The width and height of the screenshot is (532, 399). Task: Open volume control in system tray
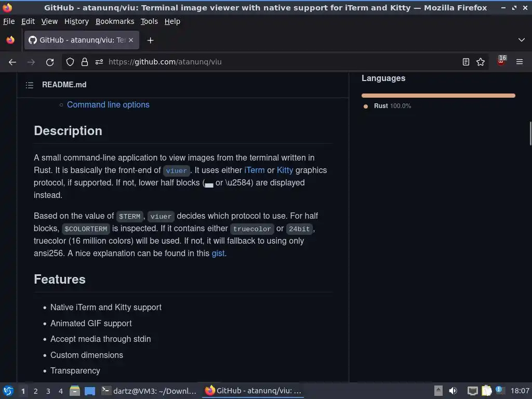453,391
